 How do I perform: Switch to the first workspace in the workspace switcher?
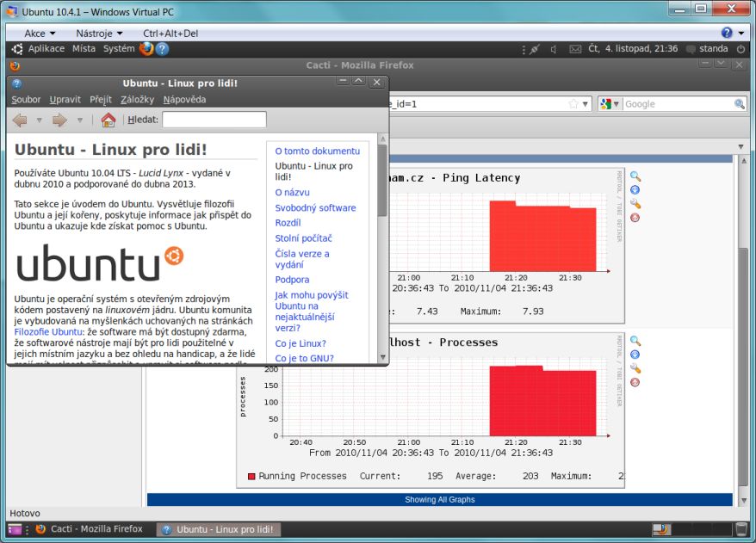[x=661, y=529]
